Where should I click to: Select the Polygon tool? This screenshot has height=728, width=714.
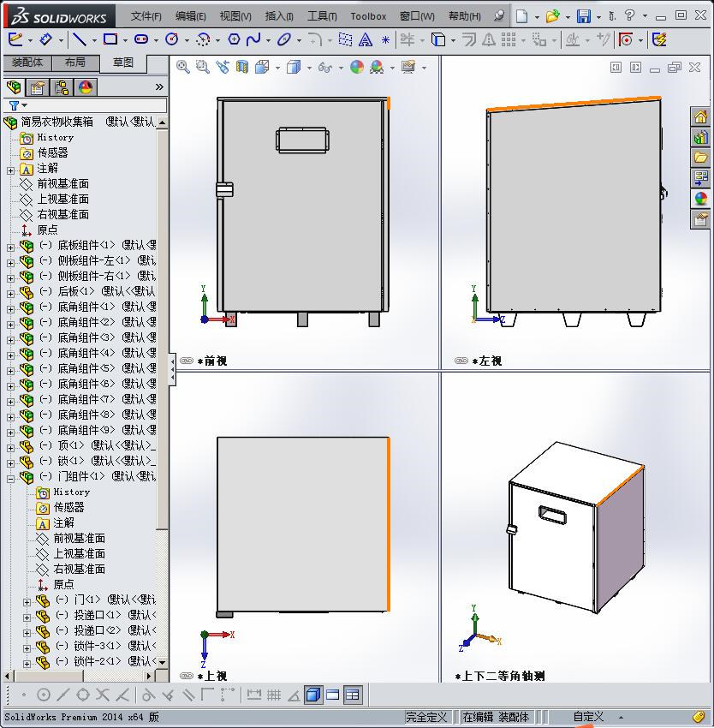[x=234, y=39]
